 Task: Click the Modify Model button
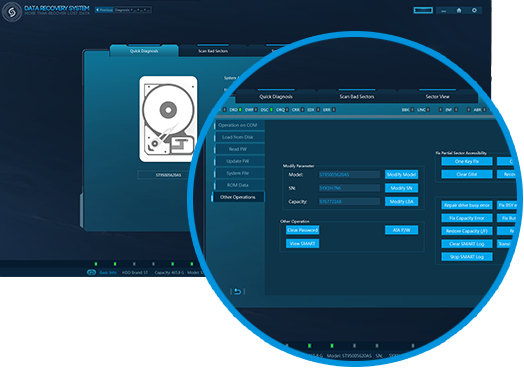(401, 174)
